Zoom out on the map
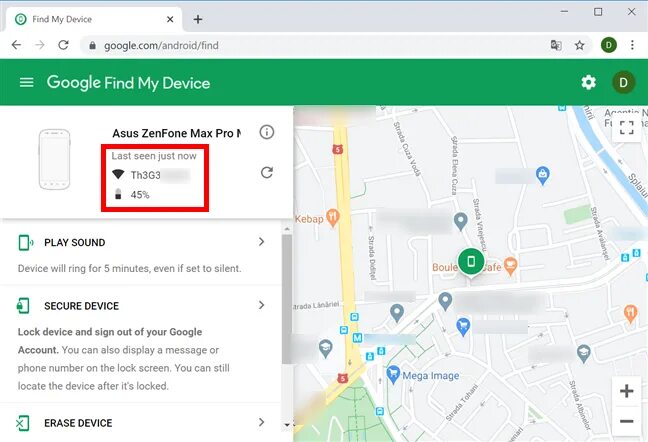The width and height of the screenshot is (648, 442). (627, 421)
